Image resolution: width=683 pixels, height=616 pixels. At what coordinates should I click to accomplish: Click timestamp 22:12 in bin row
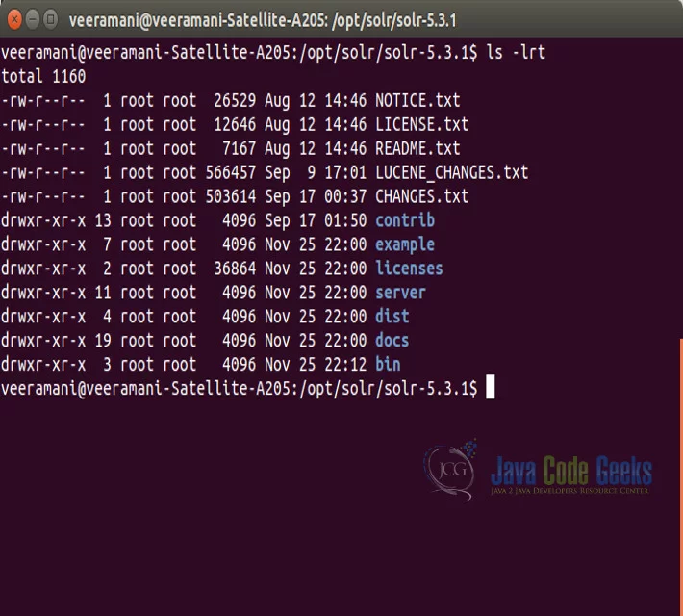[x=345, y=365]
